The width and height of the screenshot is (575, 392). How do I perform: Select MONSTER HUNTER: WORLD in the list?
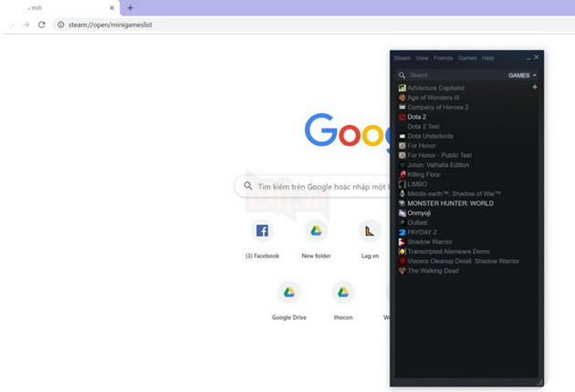coord(450,203)
